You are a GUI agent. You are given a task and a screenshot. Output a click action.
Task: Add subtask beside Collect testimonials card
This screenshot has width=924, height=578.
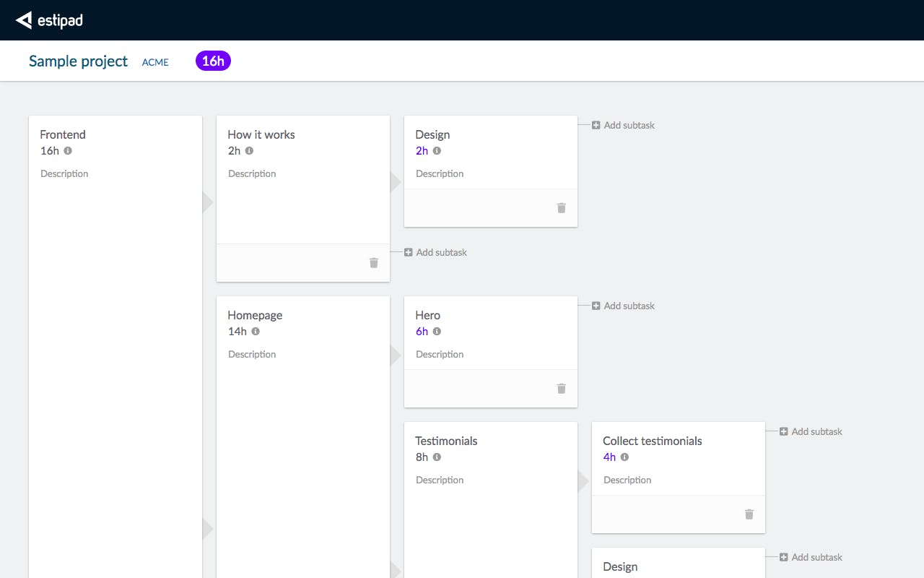click(x=811, y=431)
